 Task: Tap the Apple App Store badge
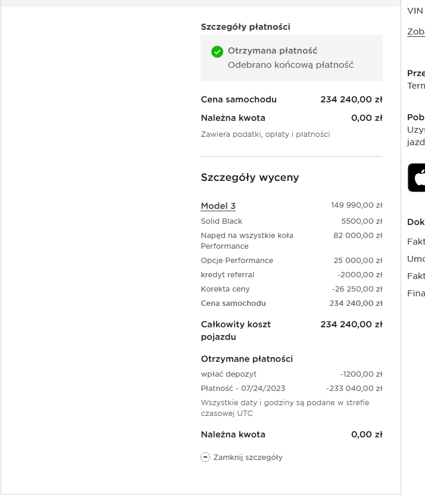pos(417,178)
